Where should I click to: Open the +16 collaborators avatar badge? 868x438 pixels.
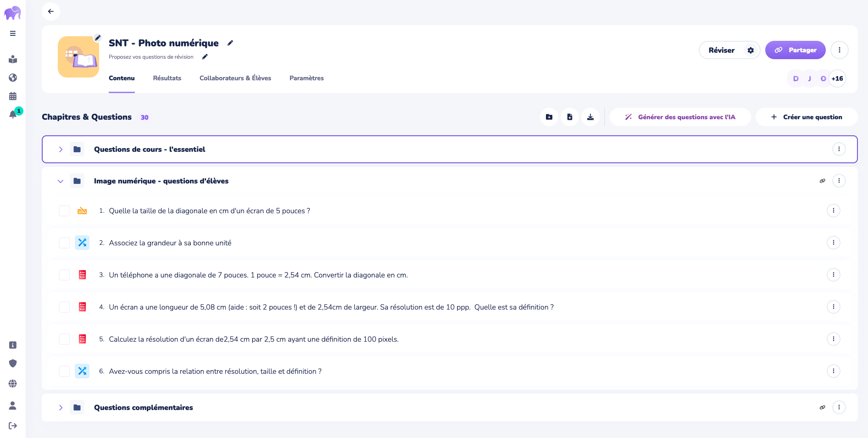(837, 79)
